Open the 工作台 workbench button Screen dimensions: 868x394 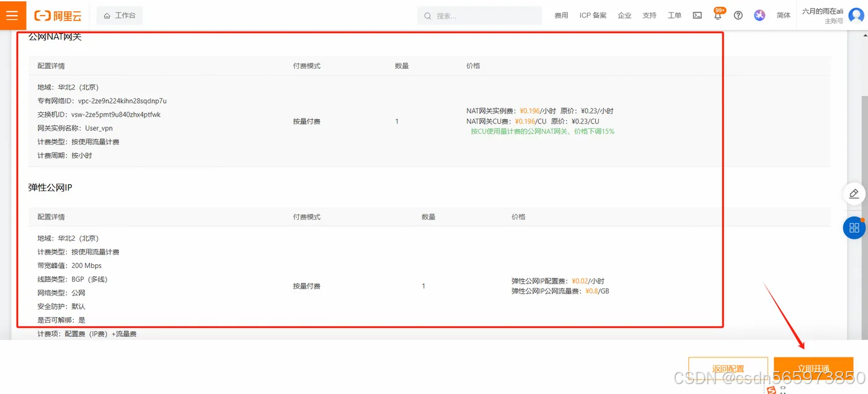pyautogui.click(x=120, y=16)
